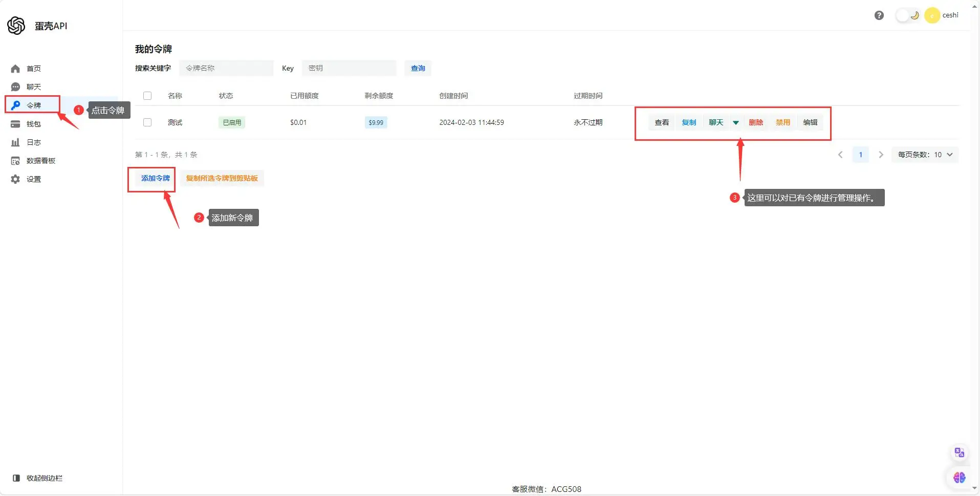This screenshot has height=496, width=980.
Task: Go to 首页 via the home icon
Action: (34, 68)
